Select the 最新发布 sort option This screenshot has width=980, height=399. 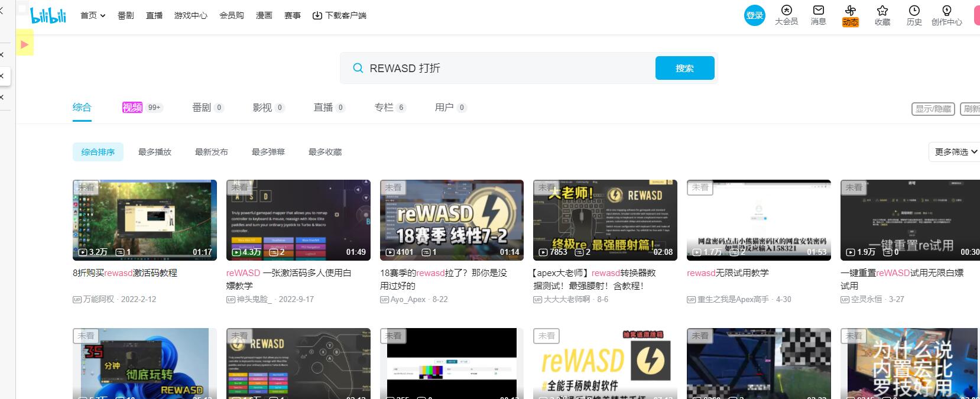point(212,152)
